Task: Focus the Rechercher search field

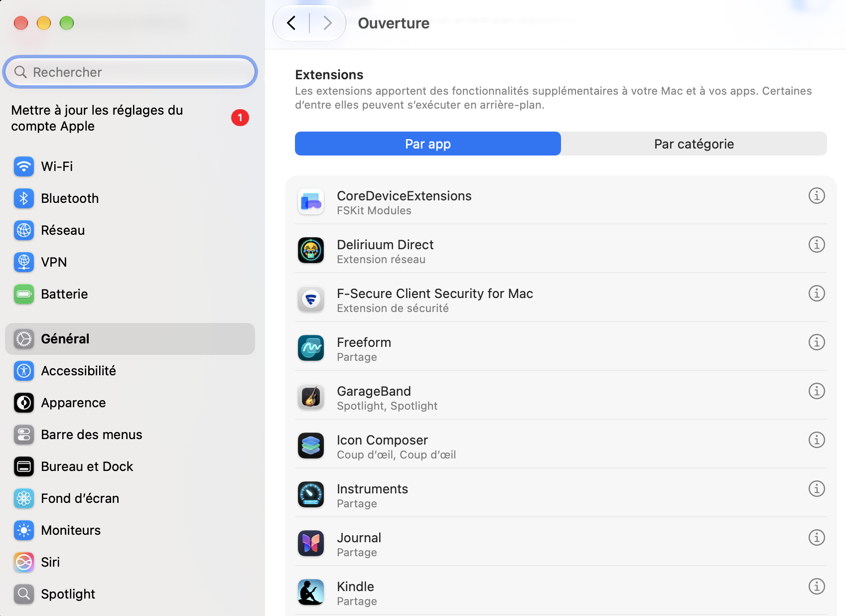Action: [x=130, y=72]
